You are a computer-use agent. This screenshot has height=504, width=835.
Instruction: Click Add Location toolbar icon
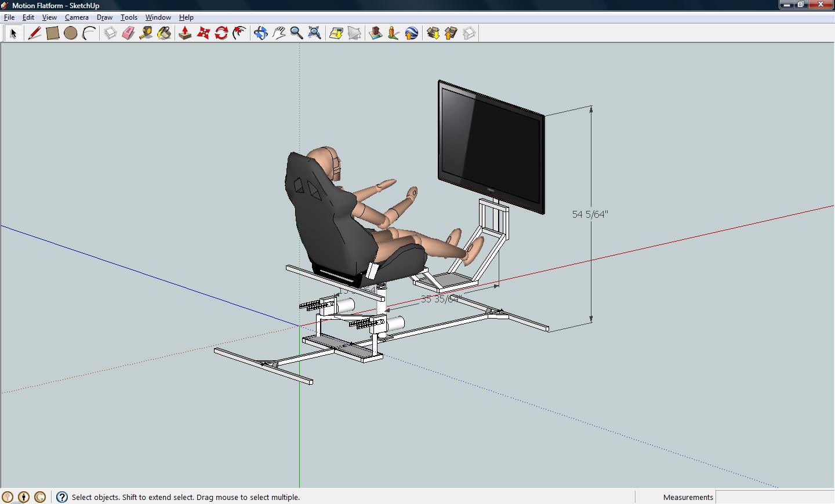tap(336, 33)
